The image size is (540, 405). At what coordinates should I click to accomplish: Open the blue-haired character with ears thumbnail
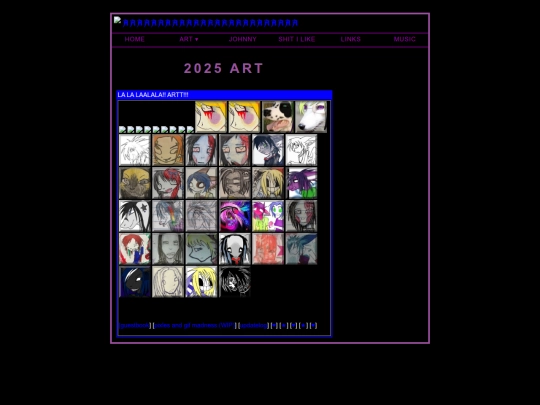click(201, 183)
